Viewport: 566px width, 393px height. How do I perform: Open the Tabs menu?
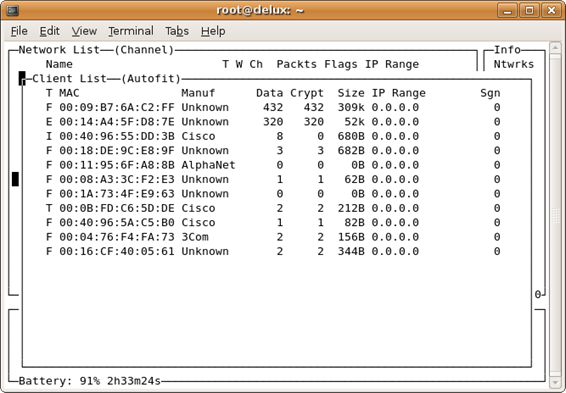coord(177,31)
